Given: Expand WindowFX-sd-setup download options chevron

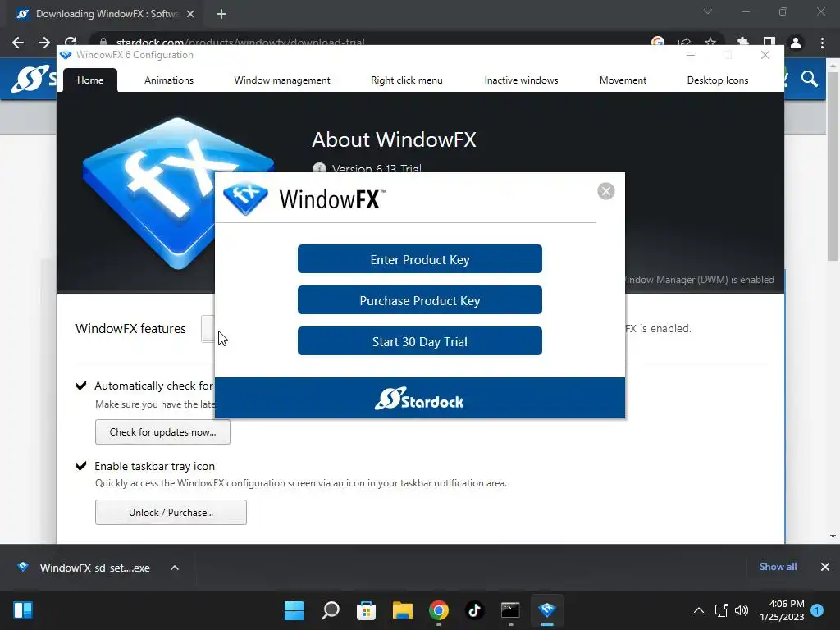Looking at the screenshot, I should coord(175,568).
